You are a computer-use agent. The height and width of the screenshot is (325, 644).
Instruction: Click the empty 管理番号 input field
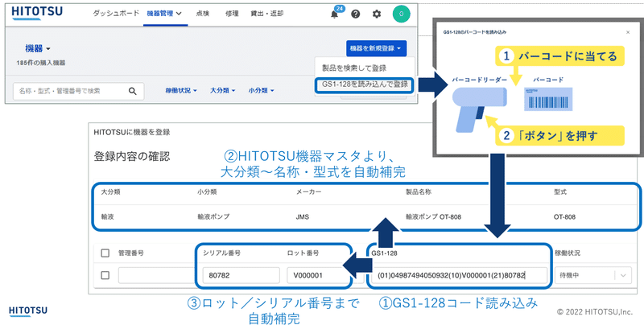156,275
